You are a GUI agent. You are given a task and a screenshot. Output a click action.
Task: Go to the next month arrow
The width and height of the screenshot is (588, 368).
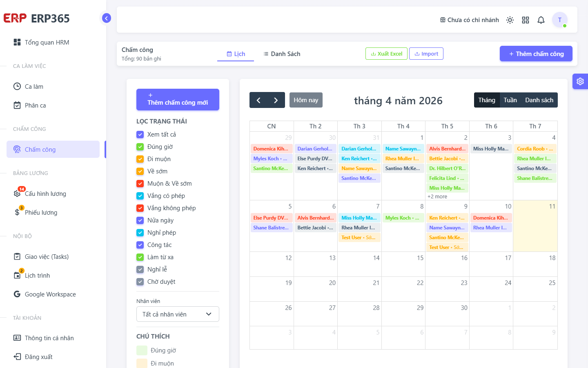276,100
